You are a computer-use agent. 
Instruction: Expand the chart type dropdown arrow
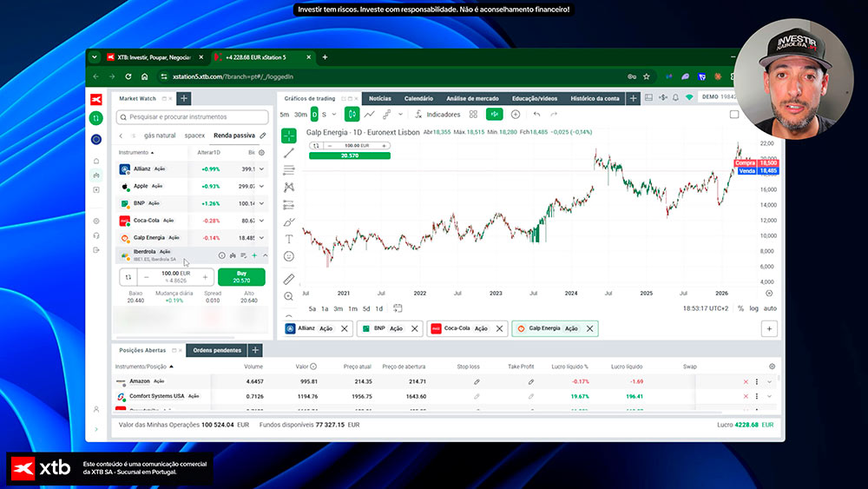click(x=400, y=114)
